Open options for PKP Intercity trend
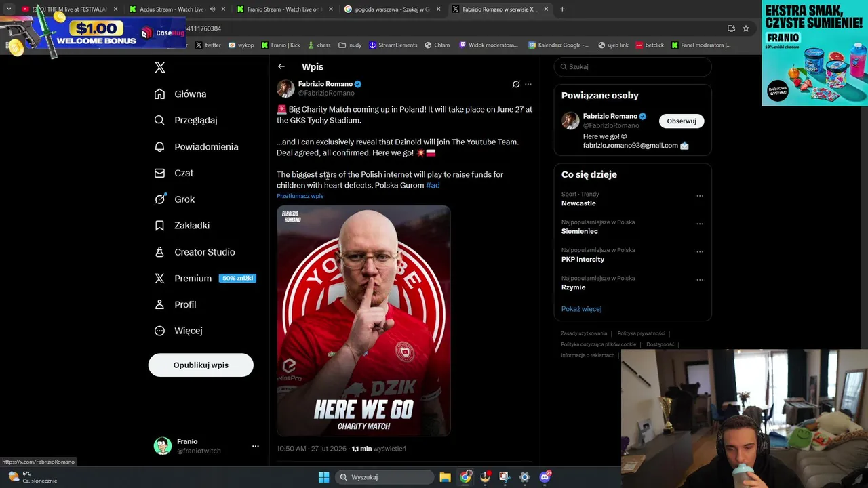The width and height of the screenshot is (868, 488). (700, 251)
